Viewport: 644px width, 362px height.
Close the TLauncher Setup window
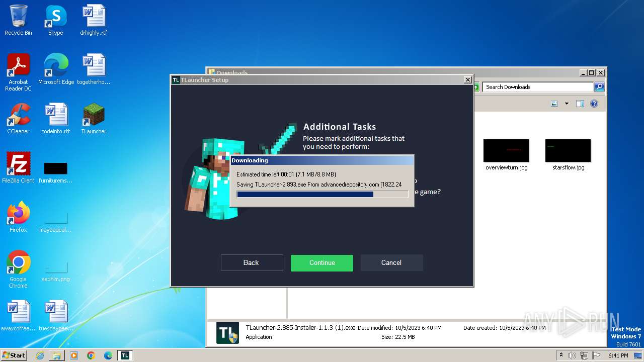(467, 80)
